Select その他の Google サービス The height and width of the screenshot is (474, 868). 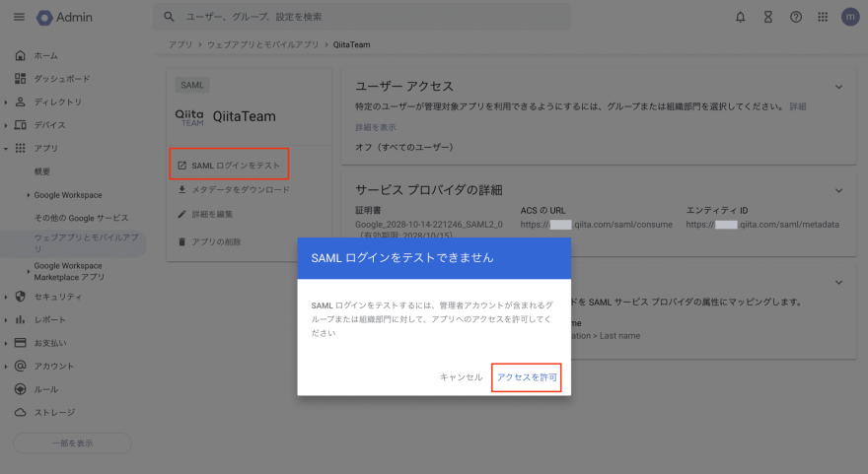tap(81, 218)
